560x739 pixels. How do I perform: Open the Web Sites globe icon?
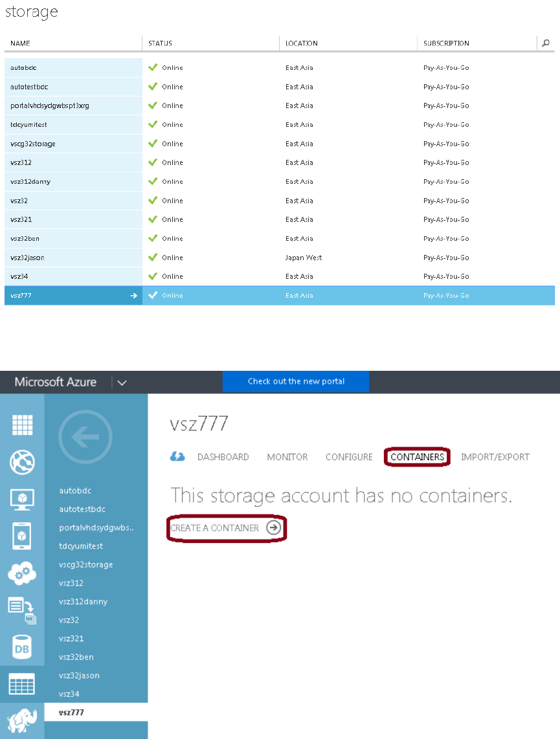[x=22, y=462]
